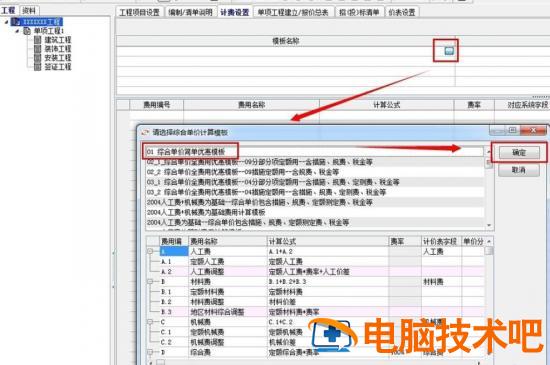Select 装饰工程 in project tree

[58, 49]
